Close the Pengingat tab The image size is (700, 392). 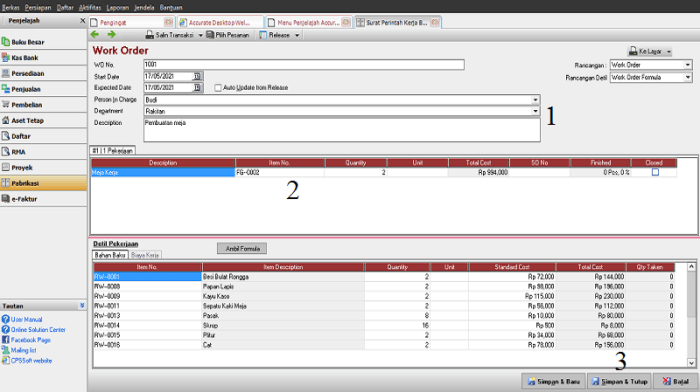point(168,22)
